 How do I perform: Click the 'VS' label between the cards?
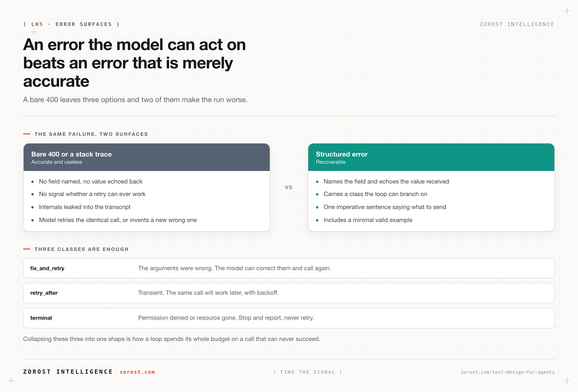[289, 188]
